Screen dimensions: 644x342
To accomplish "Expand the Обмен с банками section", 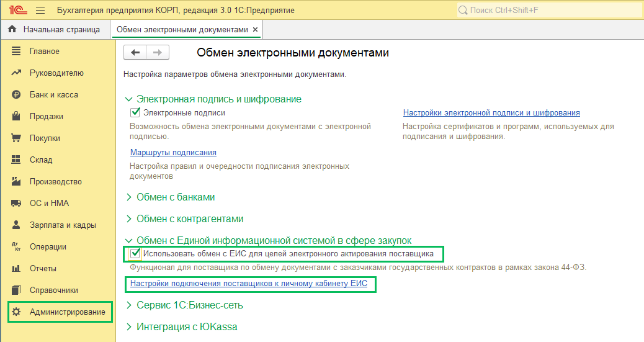I will point(128,197).
